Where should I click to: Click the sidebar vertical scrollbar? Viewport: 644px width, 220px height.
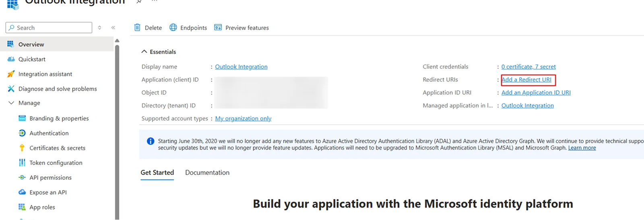point(117,132)
